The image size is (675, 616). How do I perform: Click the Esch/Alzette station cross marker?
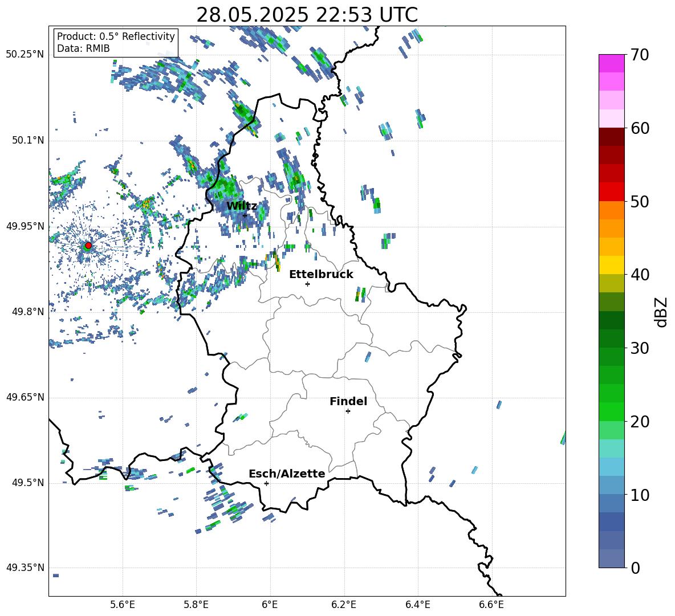point(266,483)
